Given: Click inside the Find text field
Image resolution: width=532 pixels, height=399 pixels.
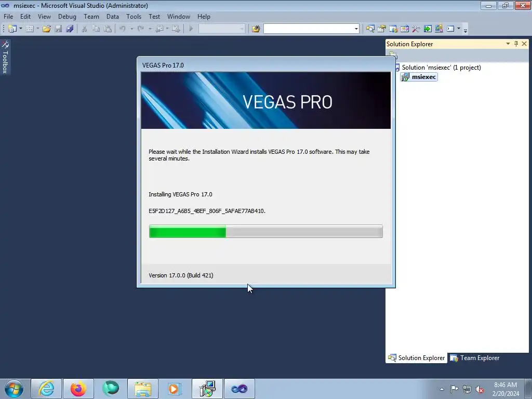Looking at the screenshot, I should point(309,29).
